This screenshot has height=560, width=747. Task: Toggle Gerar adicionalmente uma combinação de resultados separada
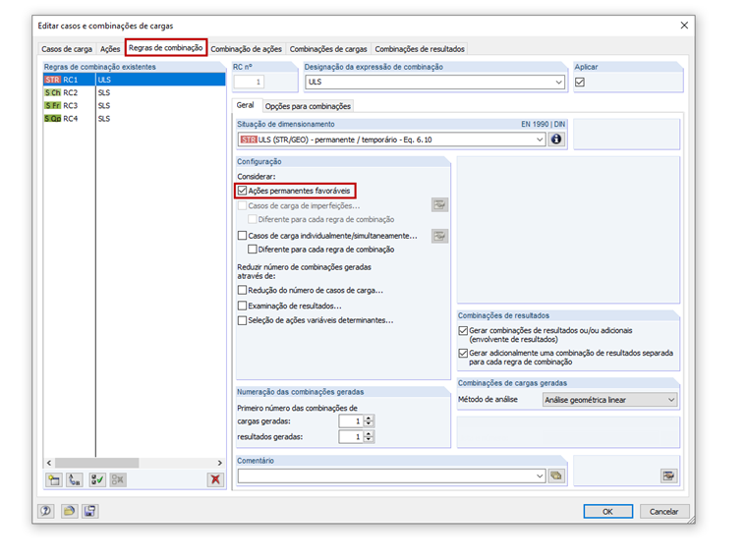(x=463, y=353)
